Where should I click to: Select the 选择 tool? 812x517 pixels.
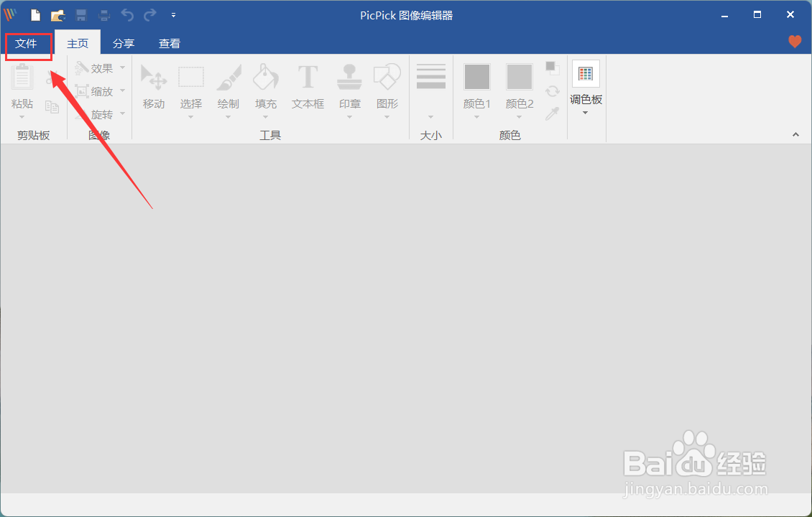tap(191, 86)
